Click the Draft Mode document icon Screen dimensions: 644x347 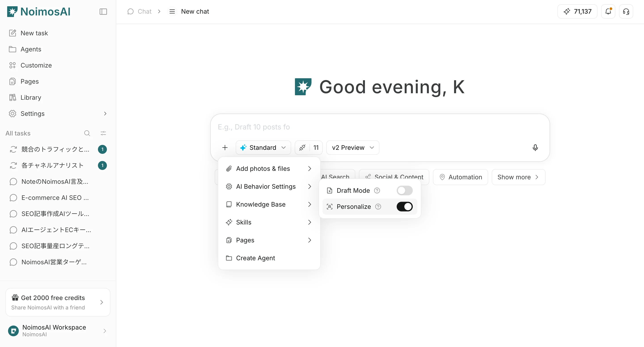click(330, 190)
